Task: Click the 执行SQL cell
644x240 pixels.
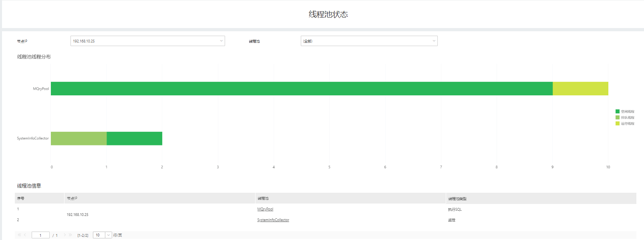Action: [x=455, y=210]
